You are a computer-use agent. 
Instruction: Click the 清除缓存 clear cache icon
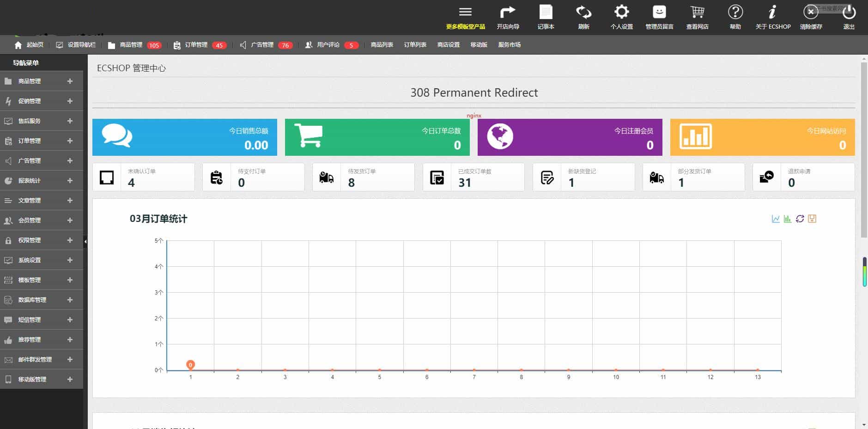point(811,12)
